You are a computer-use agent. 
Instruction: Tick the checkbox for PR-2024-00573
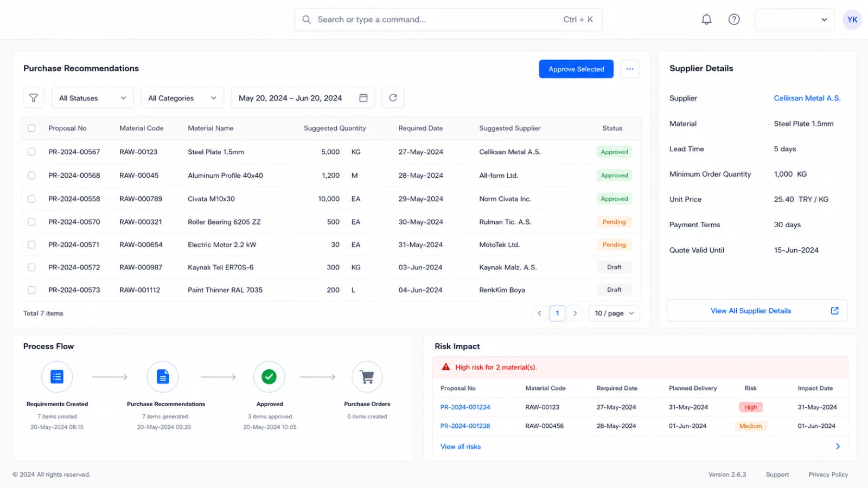[31, 290]
